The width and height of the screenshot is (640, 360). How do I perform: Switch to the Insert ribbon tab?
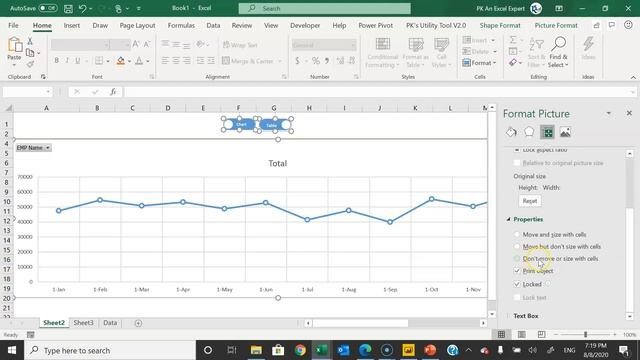click(72, 25)
